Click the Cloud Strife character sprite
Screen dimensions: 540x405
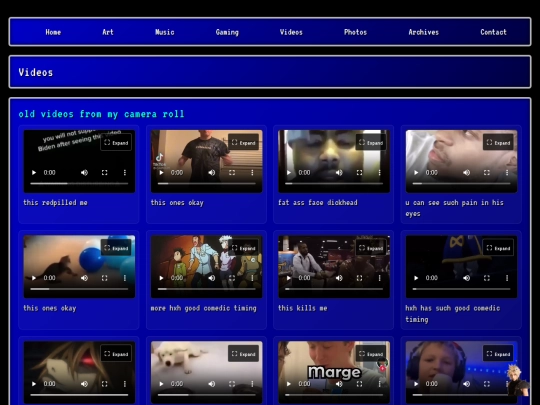(x=518, y=381)
